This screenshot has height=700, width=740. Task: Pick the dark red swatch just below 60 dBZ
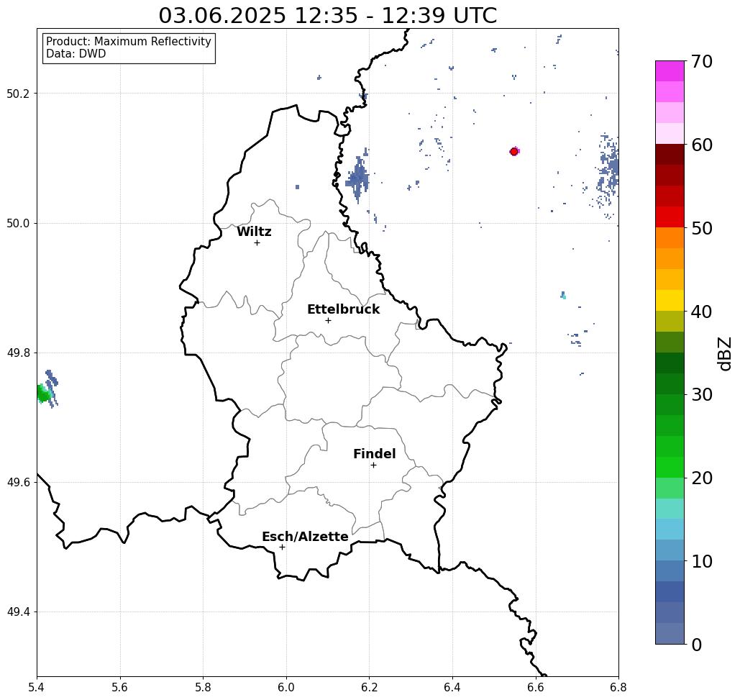(x=670, y=155)
